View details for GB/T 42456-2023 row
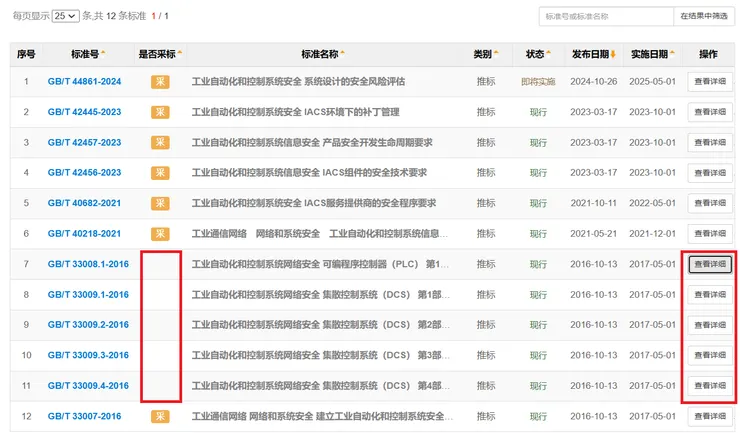Screen dimensions: 740x439 [x=710, y=173]
